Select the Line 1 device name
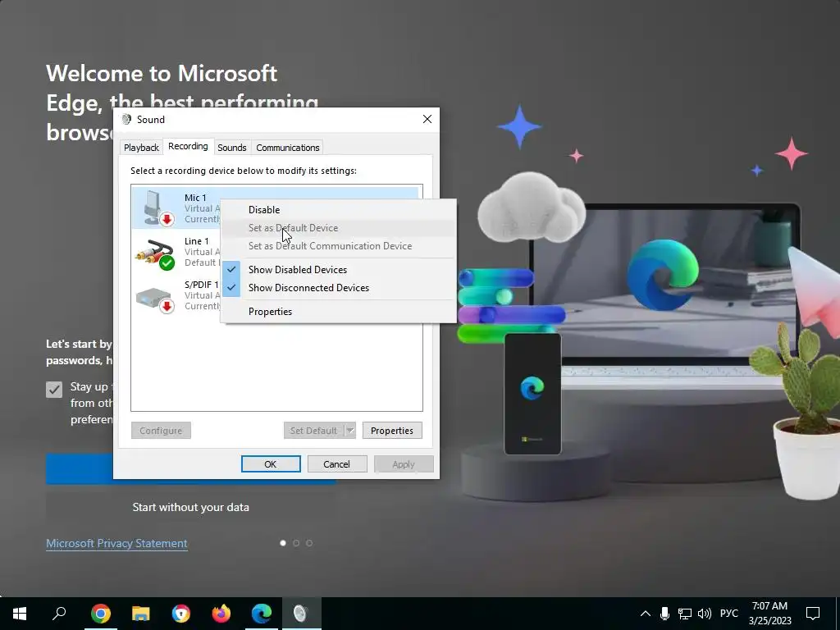Screen dimensions: 840x630 pyautogui.click(x=197, y=241)
